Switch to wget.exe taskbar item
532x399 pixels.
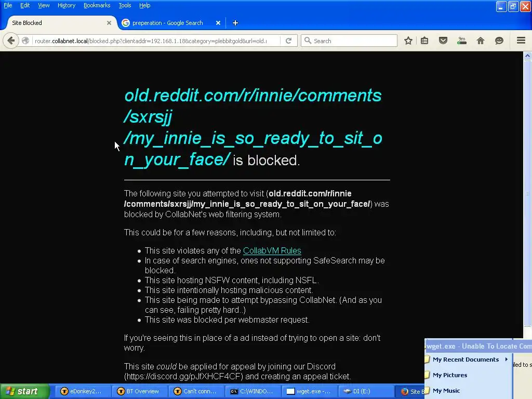coord(310,391)
